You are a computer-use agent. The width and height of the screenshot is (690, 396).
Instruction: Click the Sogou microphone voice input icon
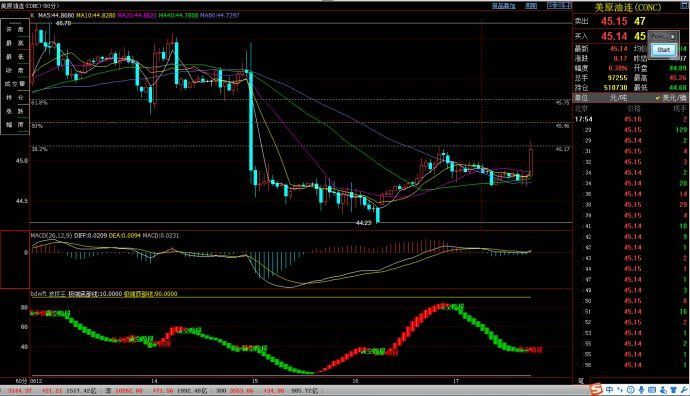click(641, 390)
